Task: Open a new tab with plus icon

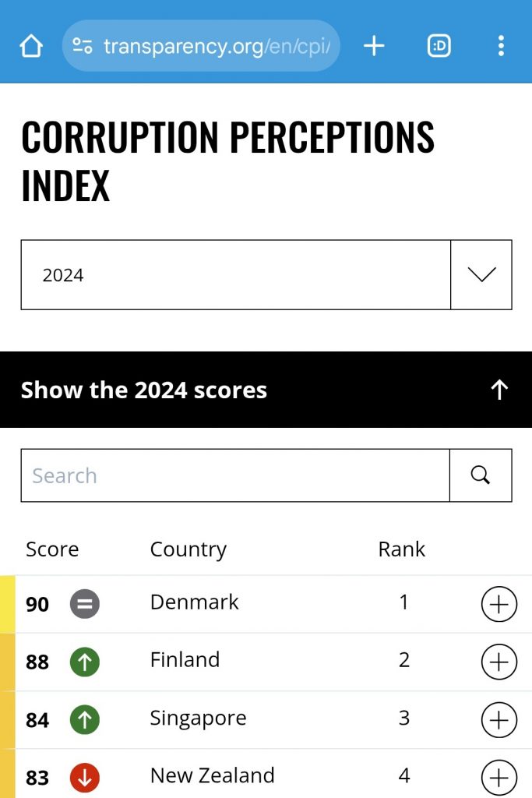Action: [374, 46]
